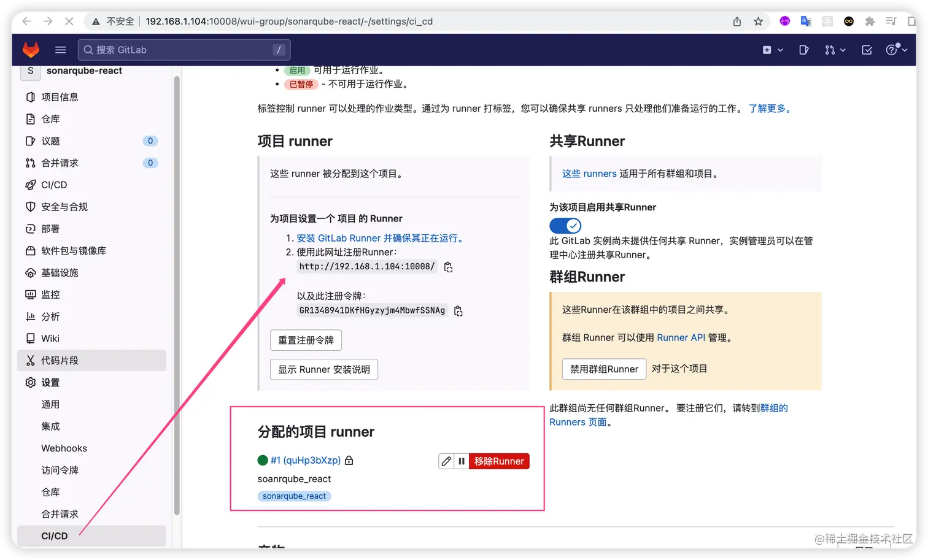Click 禁用群组Runner button
Screen dimensions: 928x560
604,369
